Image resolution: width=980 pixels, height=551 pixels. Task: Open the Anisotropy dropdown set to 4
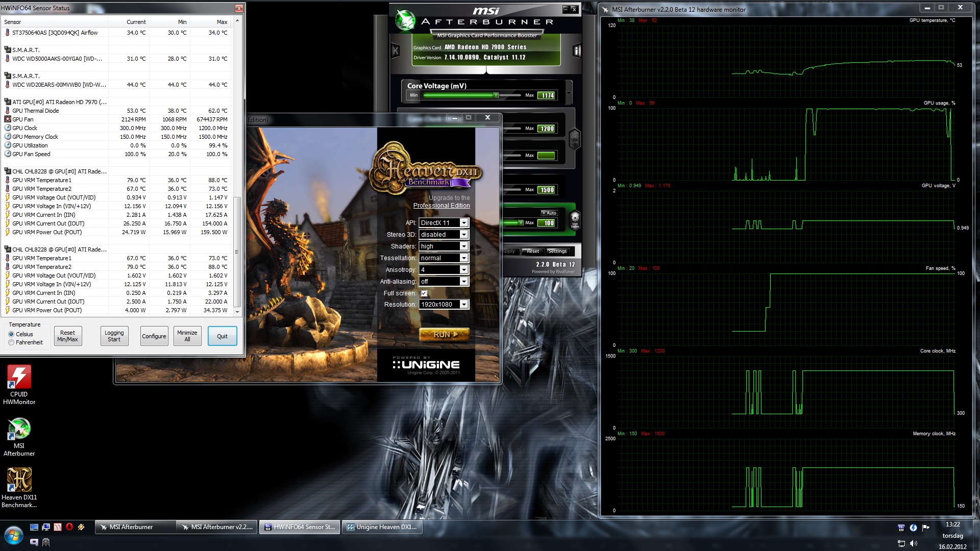[444, 270]
